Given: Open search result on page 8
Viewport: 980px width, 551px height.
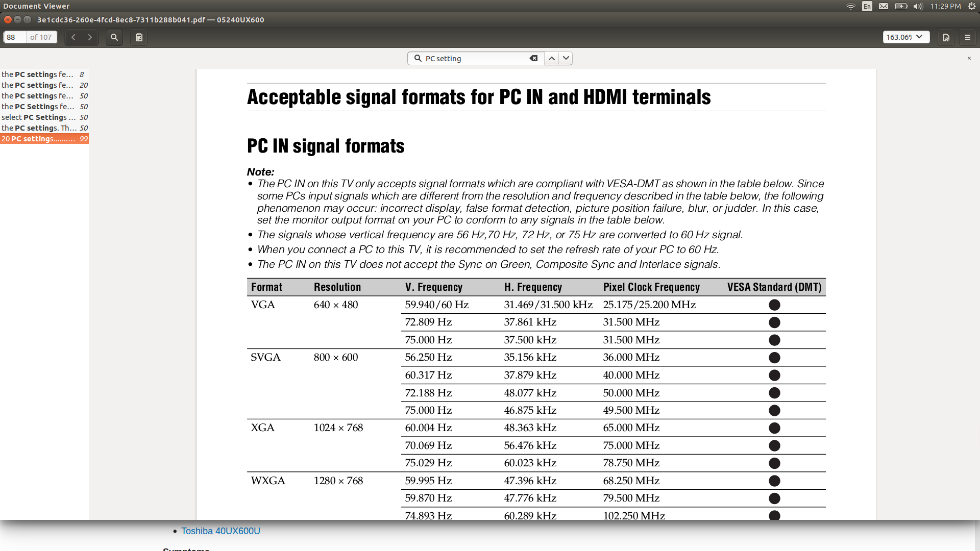Looking at the screenshot, I should (x=44, y=74).
